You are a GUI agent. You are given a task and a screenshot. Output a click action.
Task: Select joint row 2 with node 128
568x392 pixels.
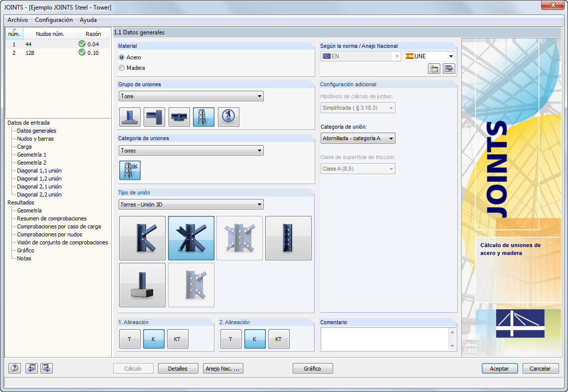[x=57, y=53]
